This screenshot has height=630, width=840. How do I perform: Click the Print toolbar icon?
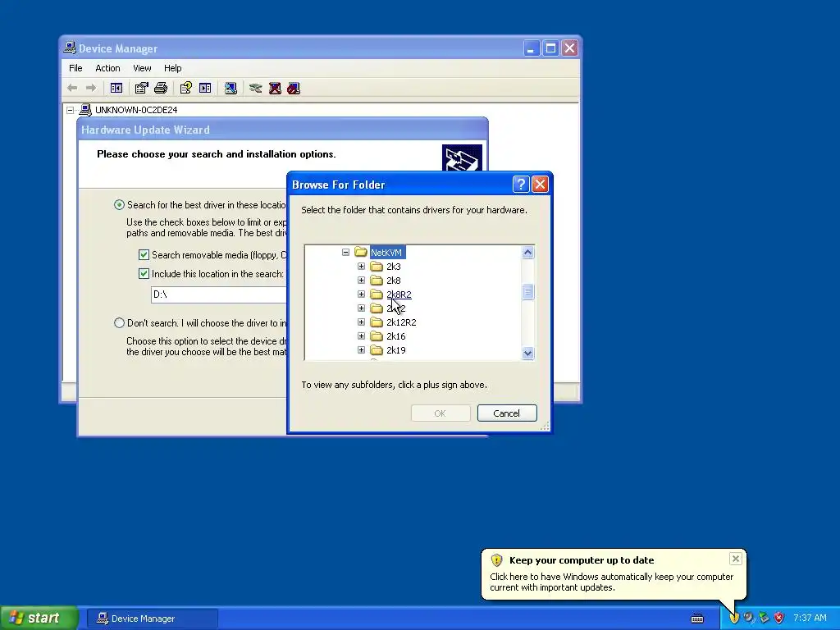coord(161,88)
